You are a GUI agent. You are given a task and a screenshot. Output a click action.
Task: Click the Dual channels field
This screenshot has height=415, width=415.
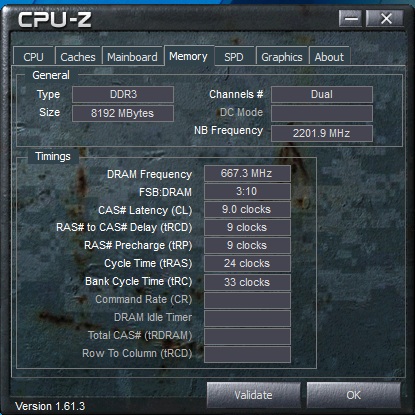point(322,94)
